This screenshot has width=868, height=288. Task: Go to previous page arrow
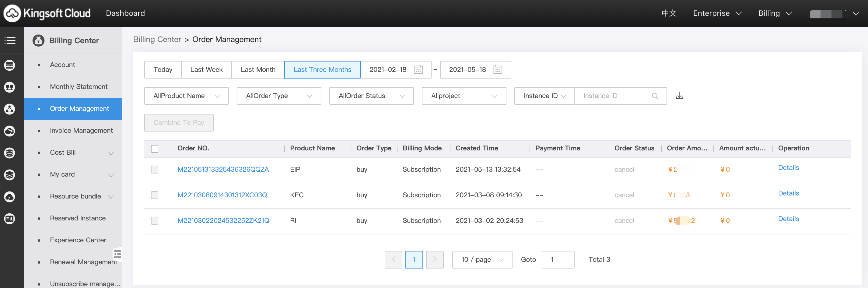[x=393, y=259]
